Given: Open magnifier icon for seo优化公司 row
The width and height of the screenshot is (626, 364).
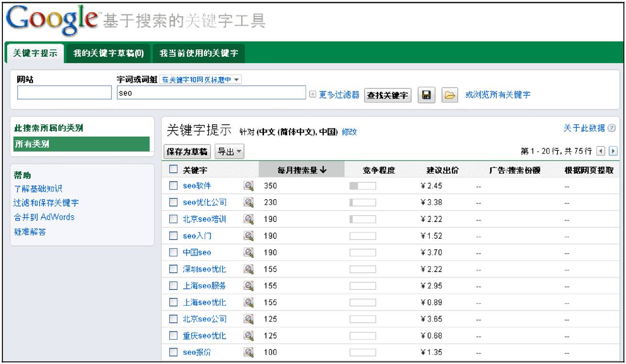Looking at the screenshot, I should tap(249, 202).
